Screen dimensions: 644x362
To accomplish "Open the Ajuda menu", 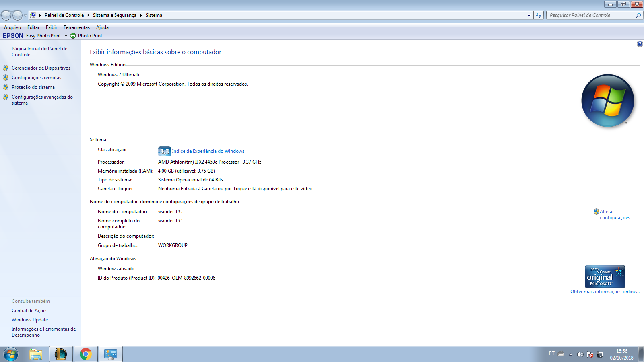I will pyautogui.click(x=102, y=27).
